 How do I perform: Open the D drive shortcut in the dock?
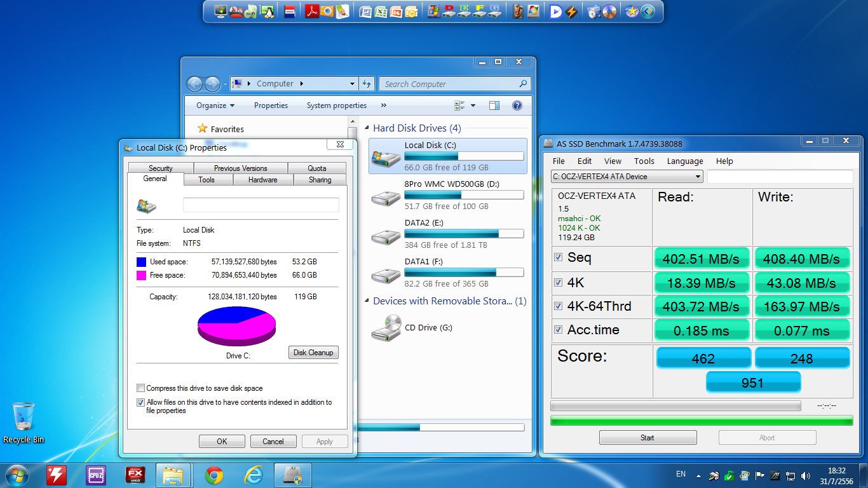click(449, 11)
